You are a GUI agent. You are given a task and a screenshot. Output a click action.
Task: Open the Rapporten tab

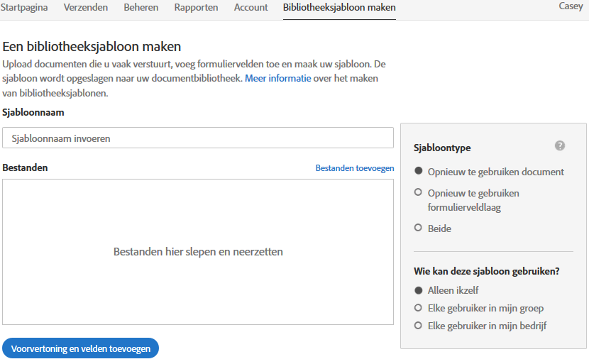coord(196,7)
